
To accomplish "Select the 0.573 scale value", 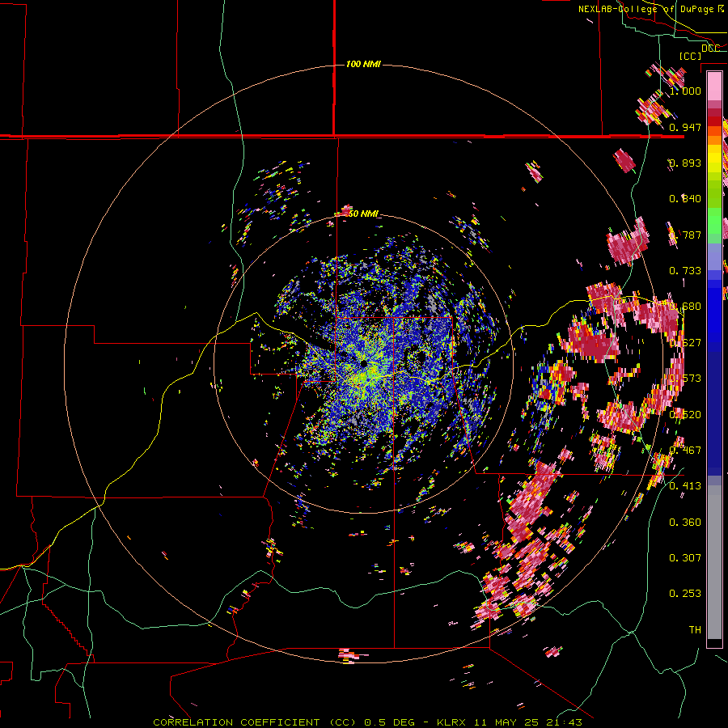I will (x=685, y=379).
